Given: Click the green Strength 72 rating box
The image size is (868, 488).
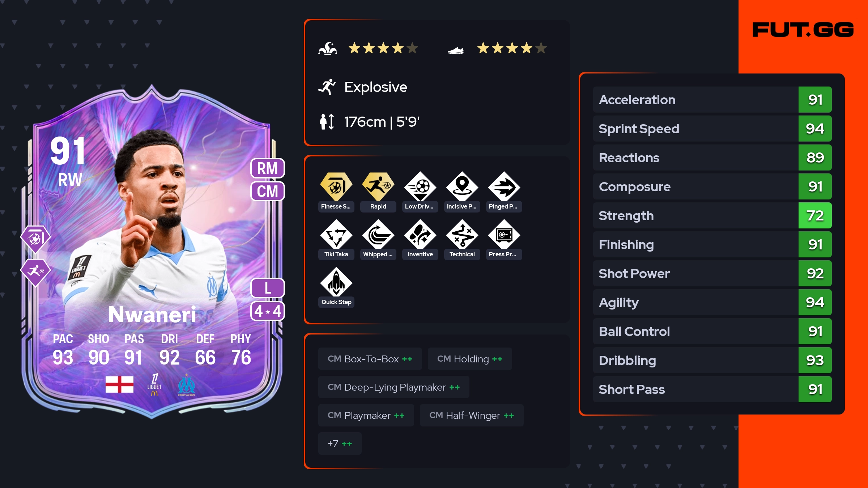Looking at the screenshot, I should 815,215.
